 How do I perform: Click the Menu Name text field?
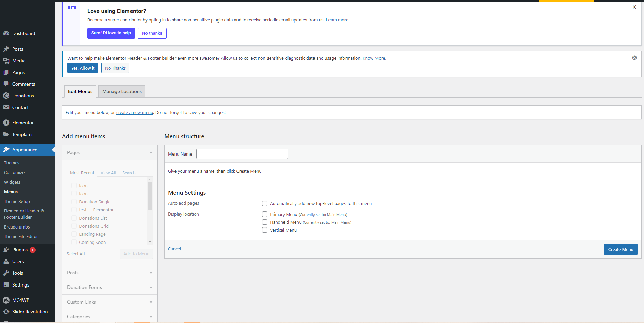coord(242,154)
